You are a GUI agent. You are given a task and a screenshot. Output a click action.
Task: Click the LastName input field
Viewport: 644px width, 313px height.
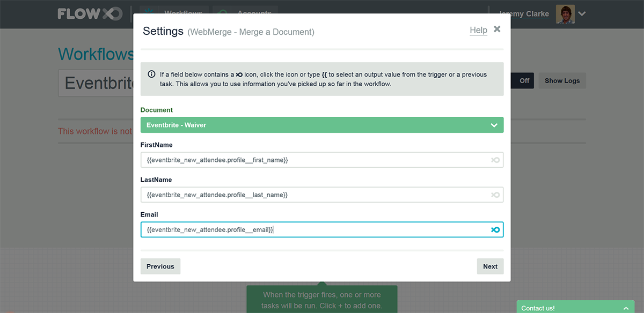point(322,195)
